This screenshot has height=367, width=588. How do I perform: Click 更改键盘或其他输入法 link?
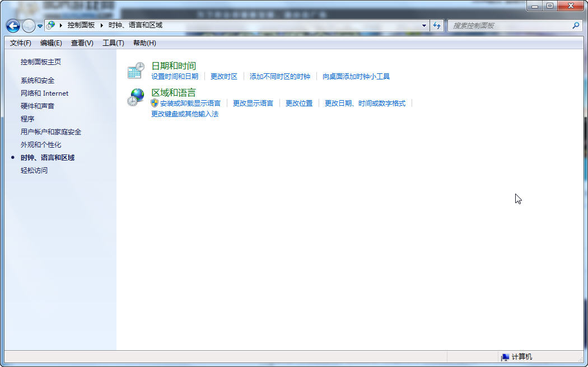pyautogui.click(x=184, y=114)
